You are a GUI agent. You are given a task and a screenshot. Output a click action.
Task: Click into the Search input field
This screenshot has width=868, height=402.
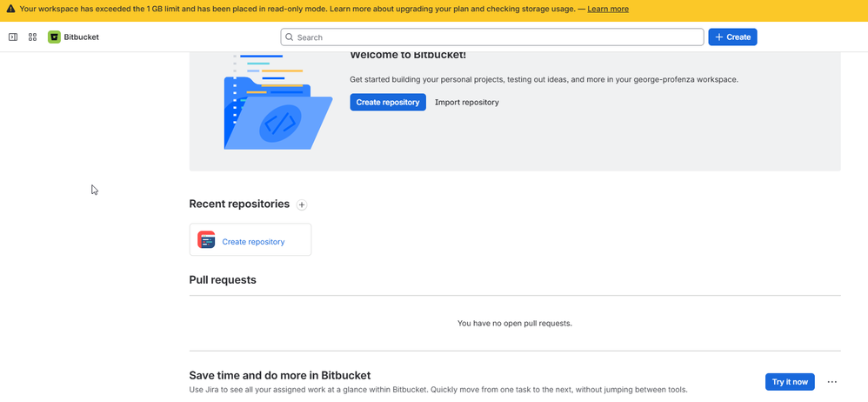coord(492,37)
